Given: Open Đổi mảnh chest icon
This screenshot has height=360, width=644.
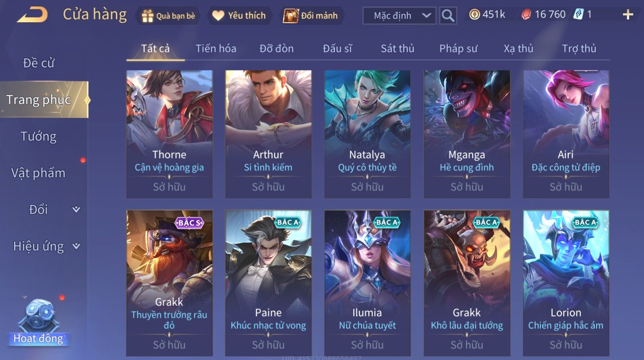Looking at the screenshot, I should (291, 16).
